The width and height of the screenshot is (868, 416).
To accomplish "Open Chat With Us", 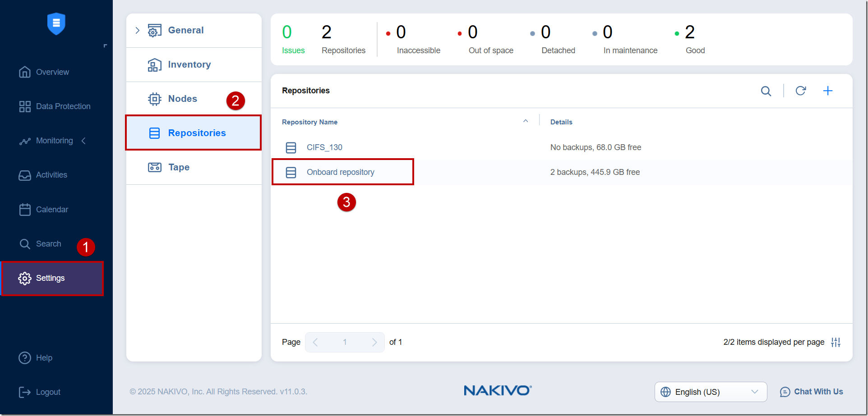I will tap(811, 392).
